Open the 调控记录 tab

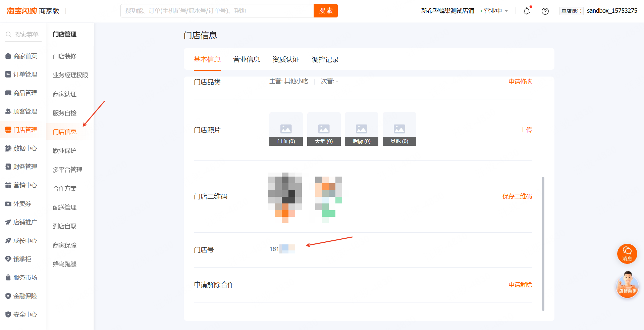pyautogui.click(x=325, y=59)
